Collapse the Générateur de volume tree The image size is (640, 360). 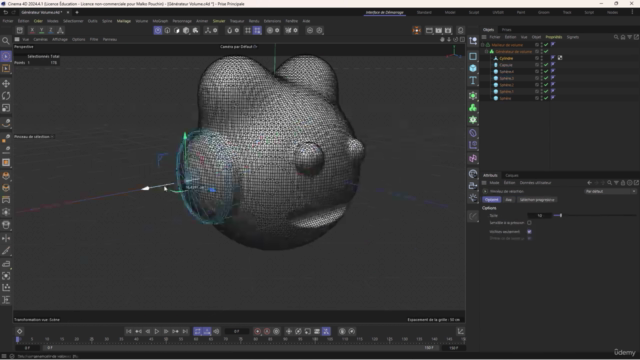tap(487, 52)
